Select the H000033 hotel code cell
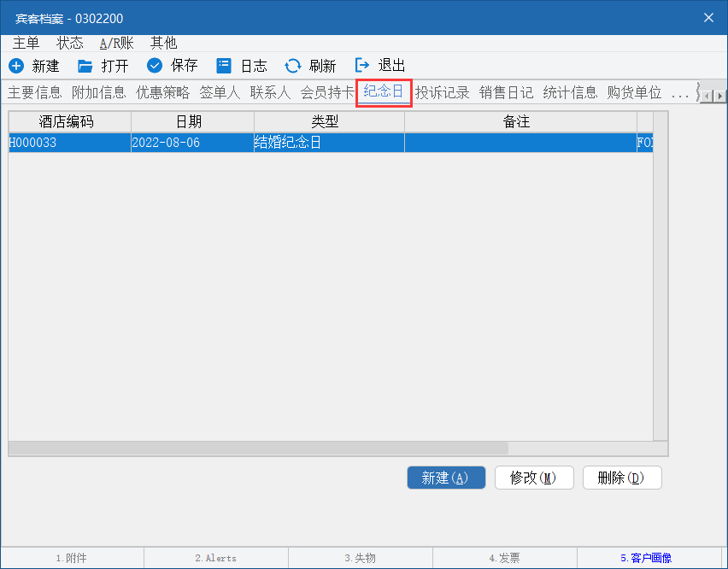Viewport: 728px width, 569px height. pyautogui.click(x=70, y=143)
